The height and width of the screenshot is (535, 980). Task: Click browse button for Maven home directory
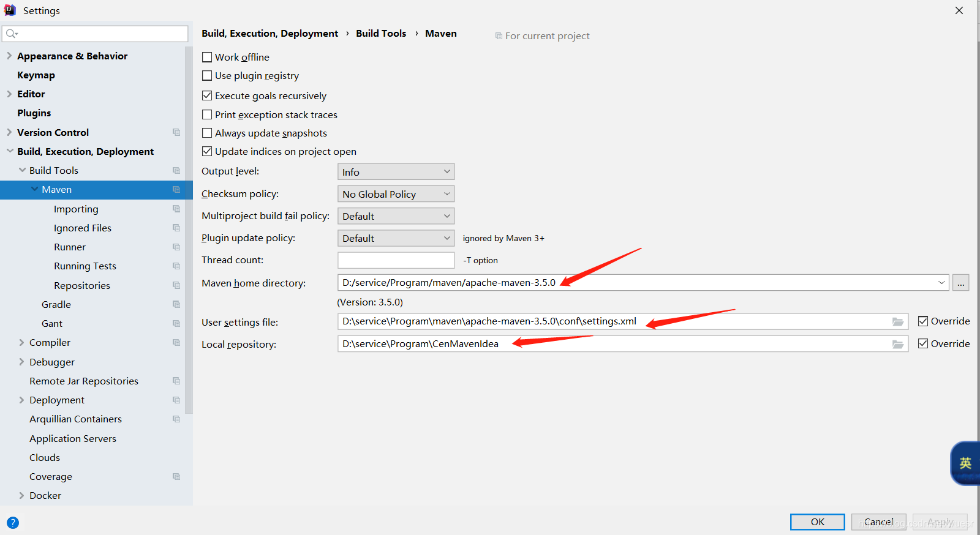coord(961,283)
